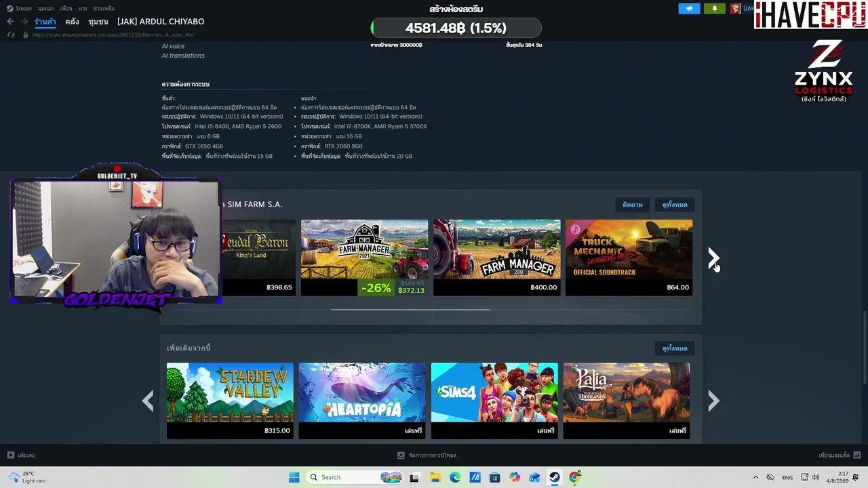
Task: Open จัดการการดาวน์โหลด (Manage downloads)
Action: 427,455
